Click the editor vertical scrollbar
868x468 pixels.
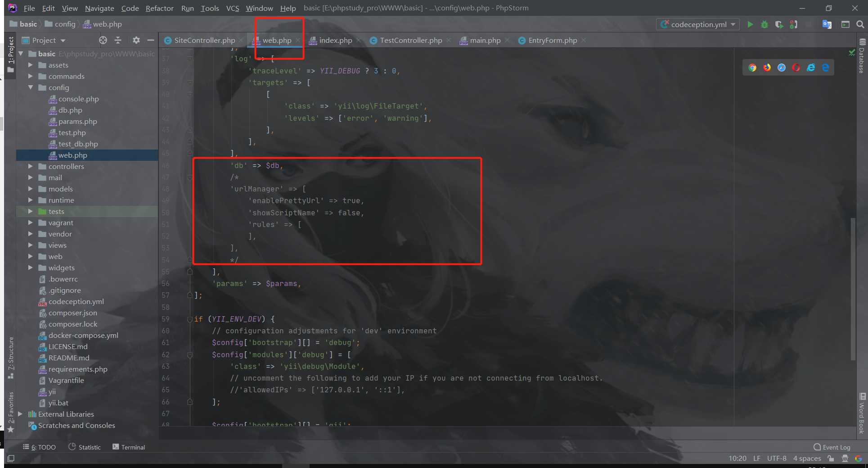click(853, 289)
